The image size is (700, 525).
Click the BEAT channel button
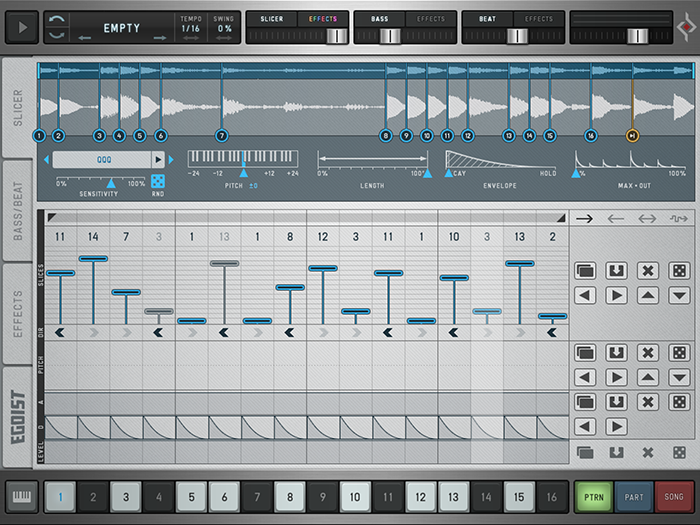pyautogui.click(x=488, y=19)
